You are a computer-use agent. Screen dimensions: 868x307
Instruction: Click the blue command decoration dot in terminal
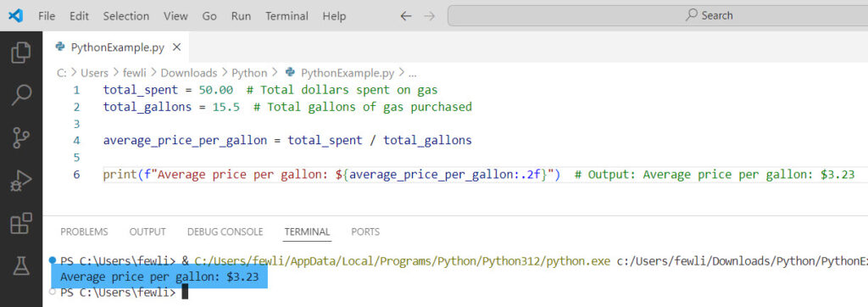(x=53, y=260)
